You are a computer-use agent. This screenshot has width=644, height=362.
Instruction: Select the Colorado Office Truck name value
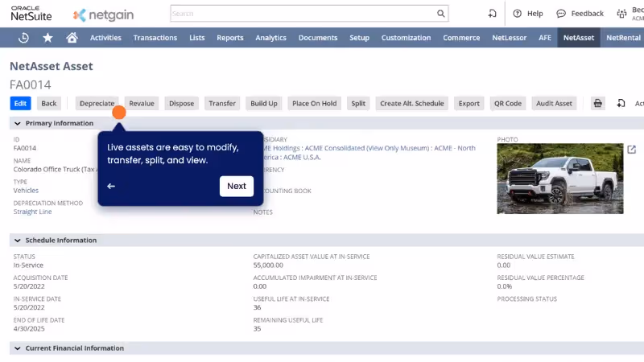(x=56, y=170)
